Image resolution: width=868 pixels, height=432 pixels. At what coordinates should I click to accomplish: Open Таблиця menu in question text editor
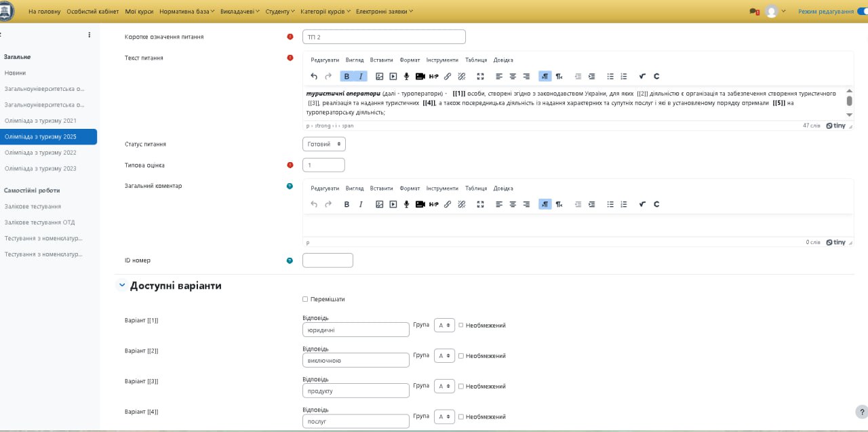click(476, 60)
